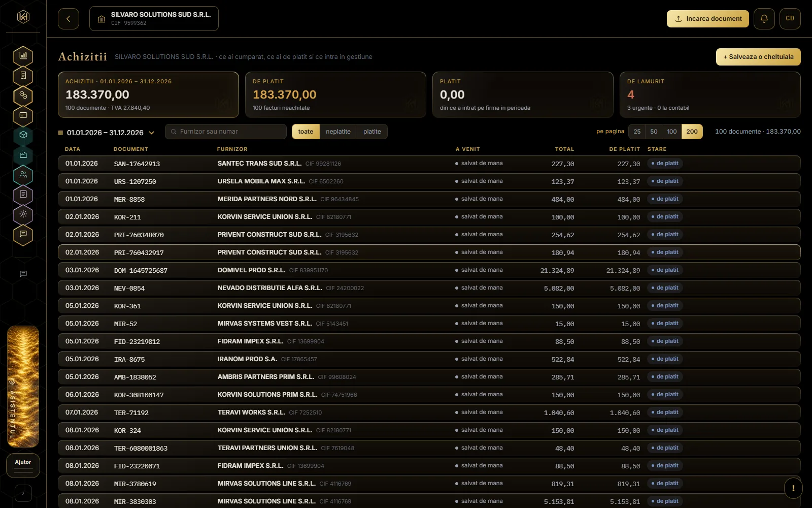Open the hexagon chat bubble icon in sidebar
The width and height of the screenshot is (812, 508).
[x=23, y=234]
